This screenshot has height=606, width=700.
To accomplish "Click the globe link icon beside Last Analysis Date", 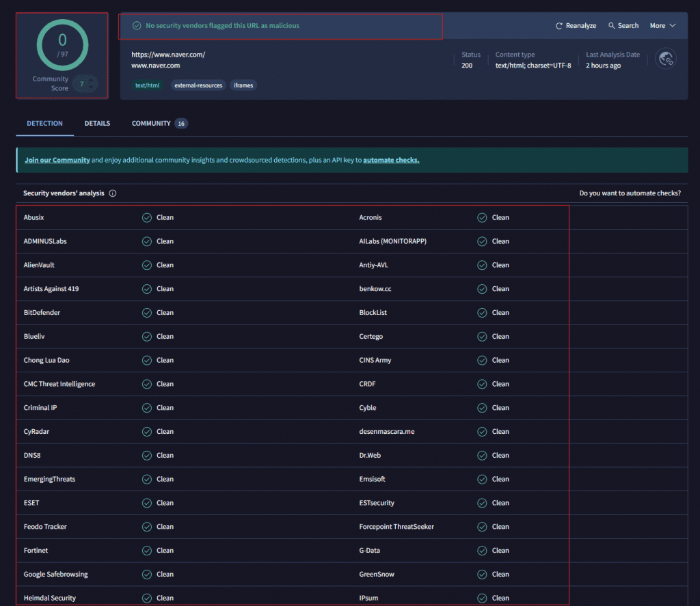I will pos(666,59).
